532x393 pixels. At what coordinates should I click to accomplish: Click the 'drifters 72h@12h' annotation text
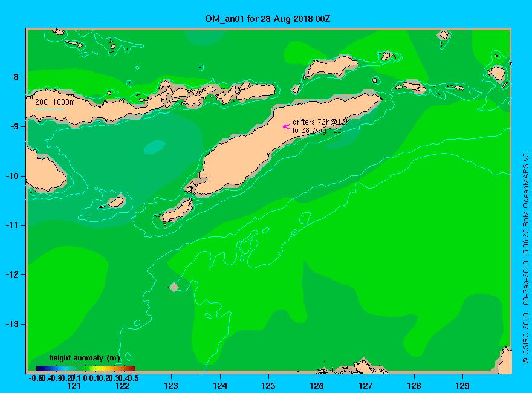tap(321, 122)
